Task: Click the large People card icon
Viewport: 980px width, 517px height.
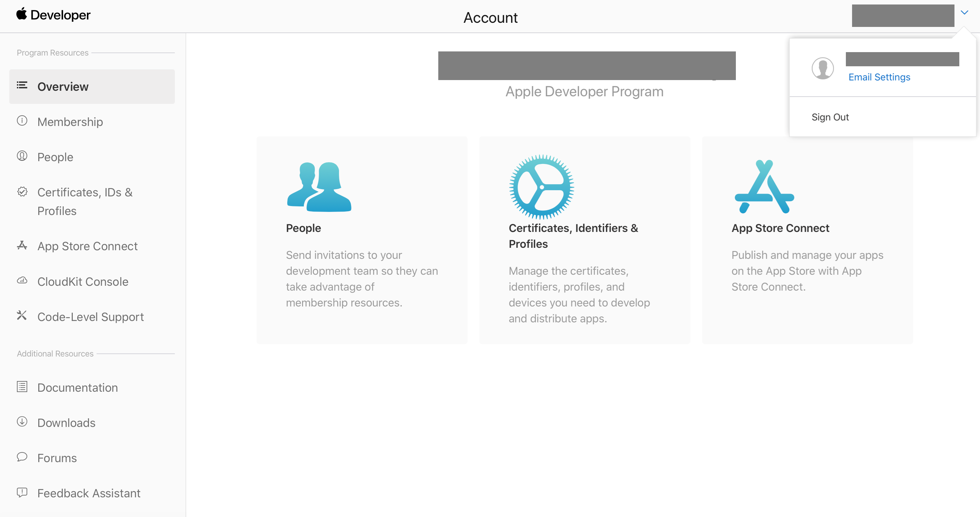Action: pyautogui.click(x=319, y=187)
